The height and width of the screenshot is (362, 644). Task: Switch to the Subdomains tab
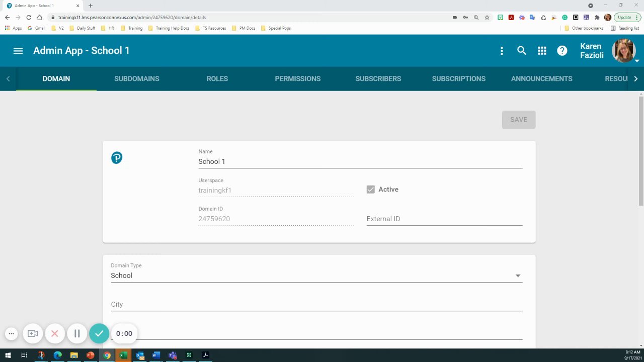coord(137,79)
